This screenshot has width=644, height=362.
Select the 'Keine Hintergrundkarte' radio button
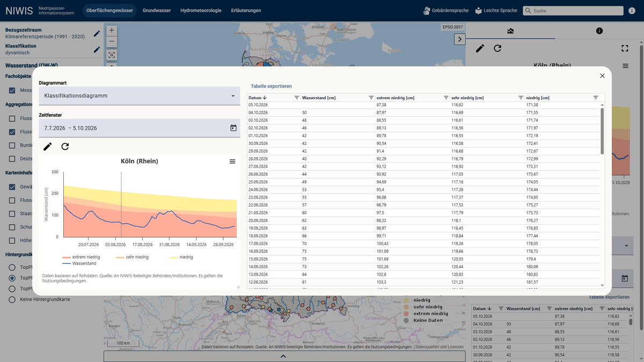click(x=12, y=299)
